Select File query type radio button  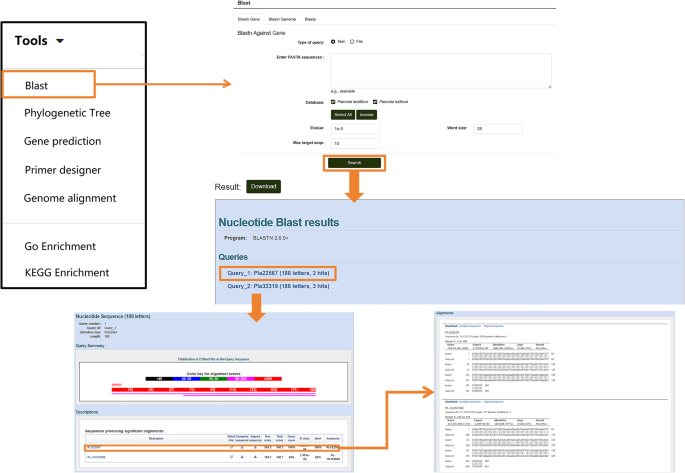(352, 41)
